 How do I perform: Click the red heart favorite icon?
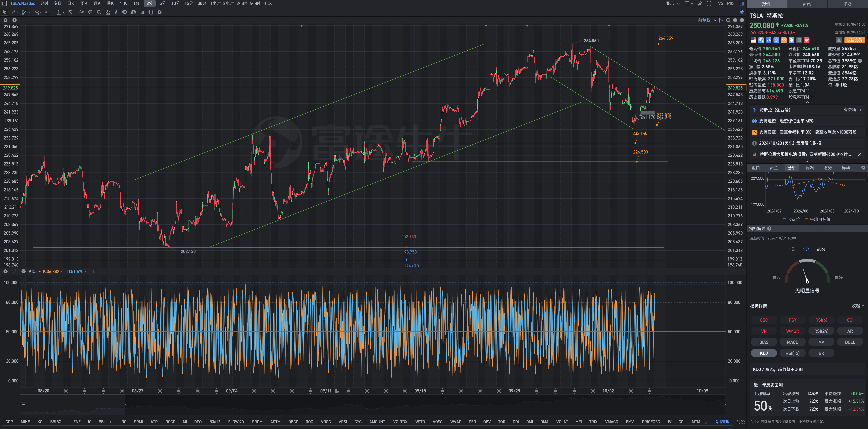click(x=807, y=40)
